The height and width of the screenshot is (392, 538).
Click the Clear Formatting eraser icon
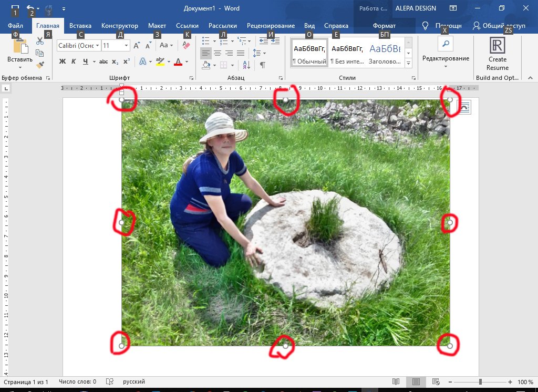tap(185, 46)
